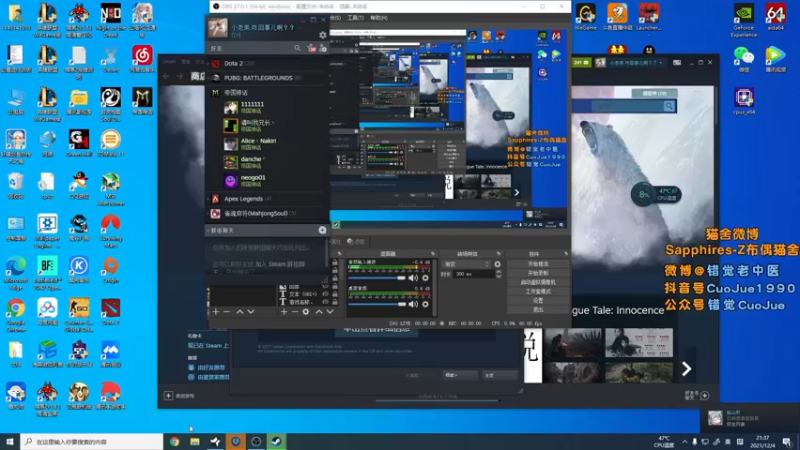Image resolution: width=800 pixels, height=450 pixels.
Task: Mute first audio mixer channel speaker
Action: pos(413,278)
